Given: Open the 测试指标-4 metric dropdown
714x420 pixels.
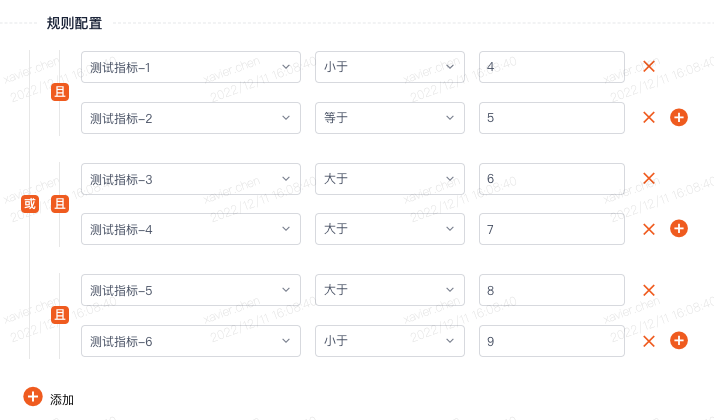Looking at the screenshot, I should [191, 229].
